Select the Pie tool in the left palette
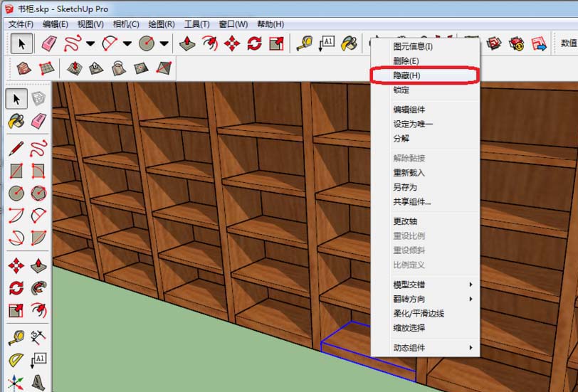 click(x=38, y=238)
